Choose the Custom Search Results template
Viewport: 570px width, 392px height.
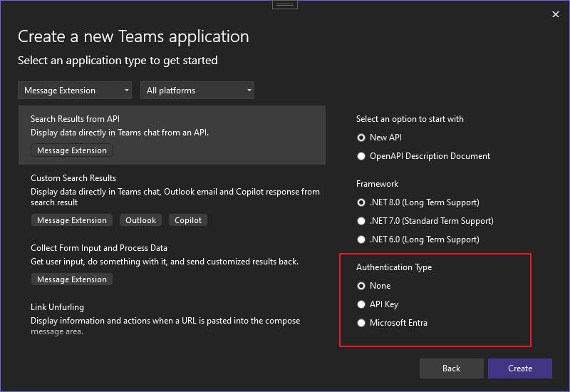point(172,200)
